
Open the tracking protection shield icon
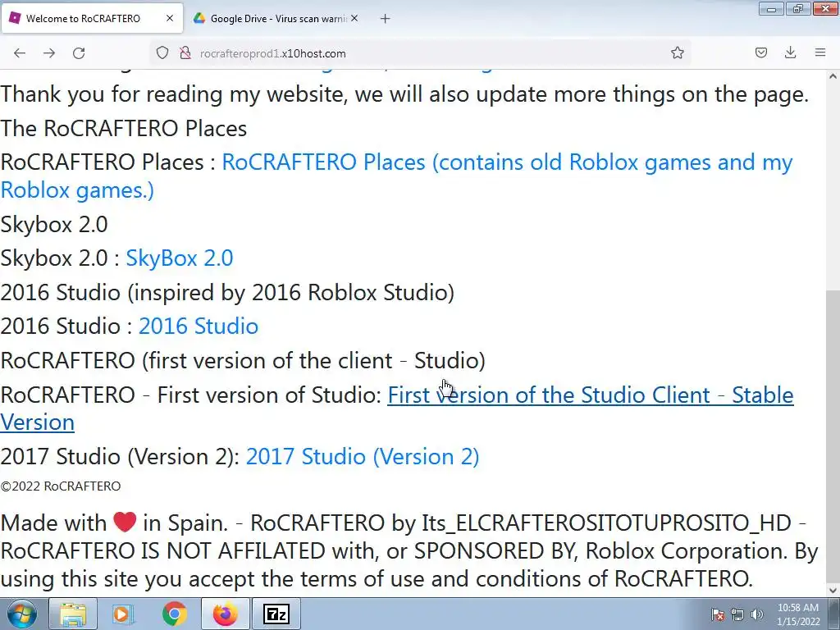[162, 53]
